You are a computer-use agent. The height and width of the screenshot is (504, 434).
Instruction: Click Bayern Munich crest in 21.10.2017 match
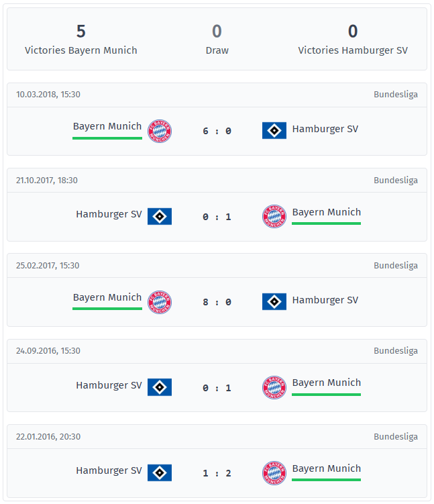pyautogui.click(x=274, y=216)
